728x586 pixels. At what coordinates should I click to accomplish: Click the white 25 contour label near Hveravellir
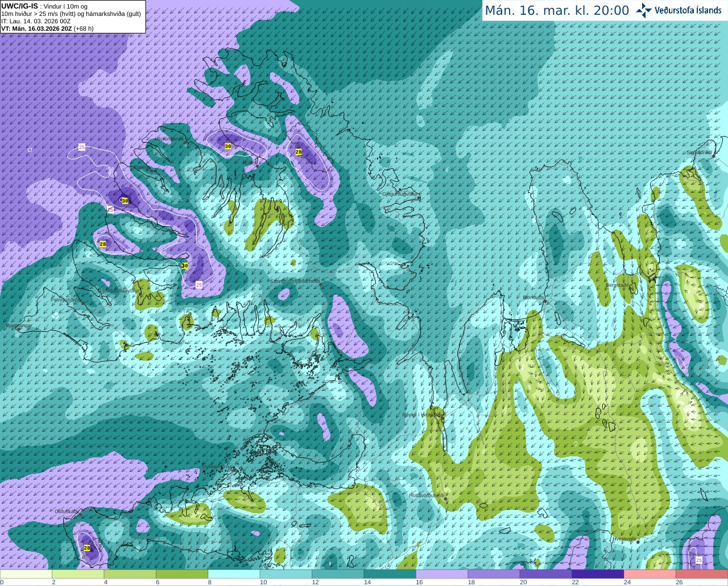click(699, 560)
